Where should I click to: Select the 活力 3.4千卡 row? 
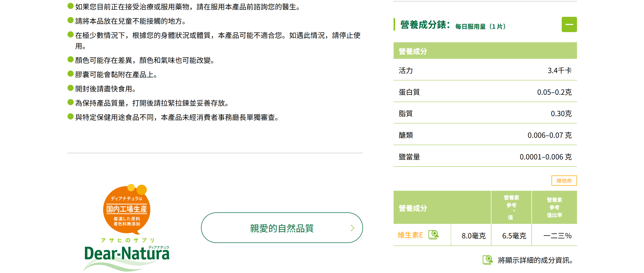tap(485, 70)
